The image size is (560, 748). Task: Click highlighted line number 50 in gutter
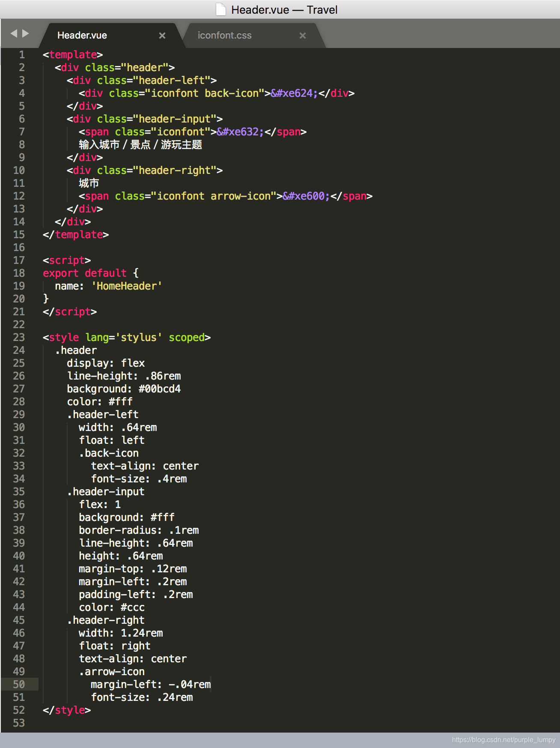pyautogui.click(x=19, y=685)
